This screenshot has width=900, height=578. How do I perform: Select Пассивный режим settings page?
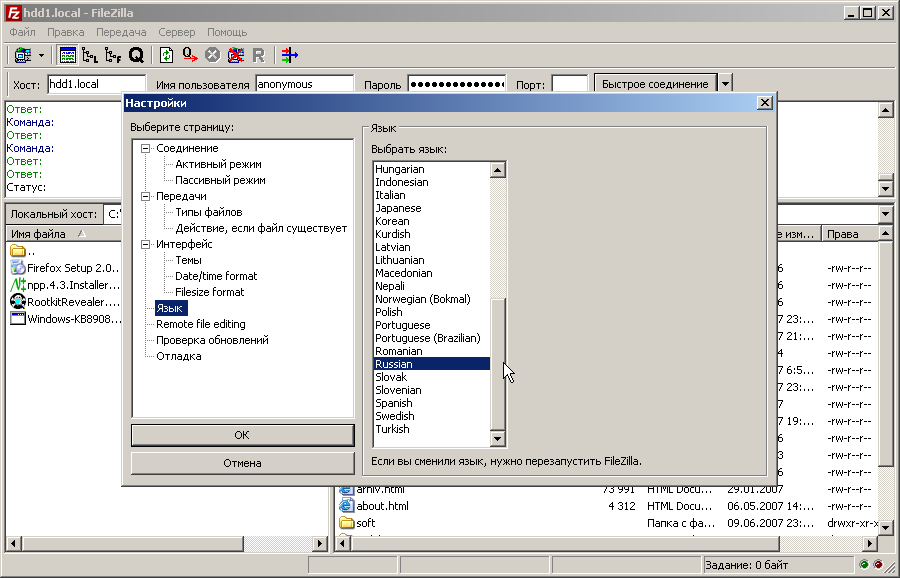(x=220, y=180)
